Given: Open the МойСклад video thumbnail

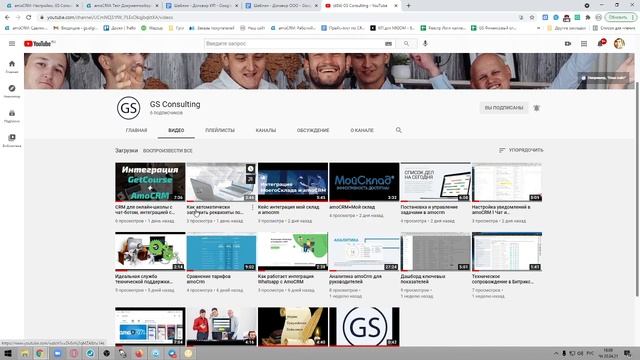Looking at the screenshot, I should 364,182.
